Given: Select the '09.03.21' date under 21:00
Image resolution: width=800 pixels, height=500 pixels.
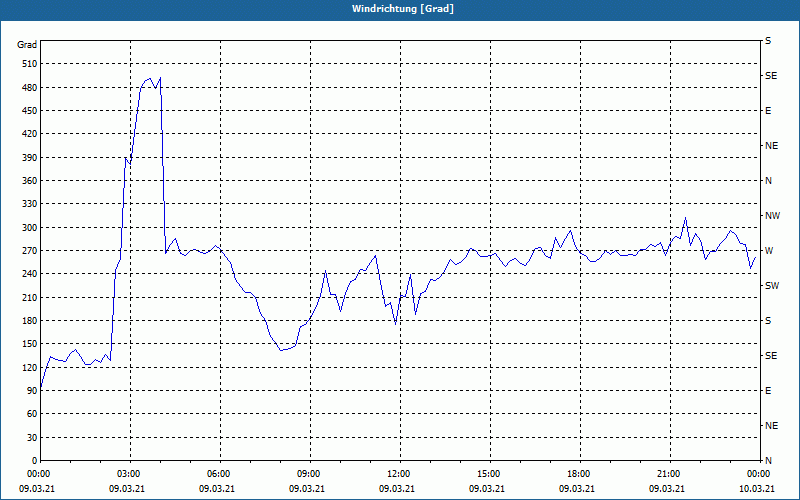Looking at the screenshot, I should [666, 488].
